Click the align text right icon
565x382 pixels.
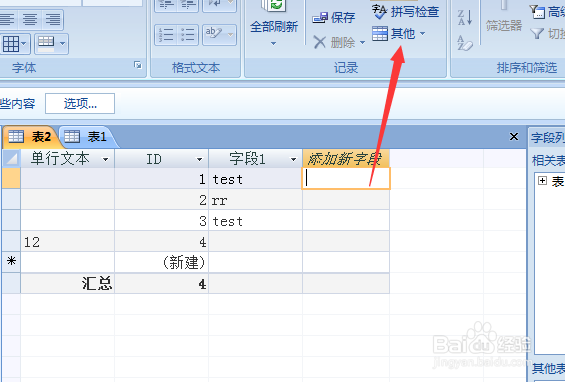pos(53,19)
